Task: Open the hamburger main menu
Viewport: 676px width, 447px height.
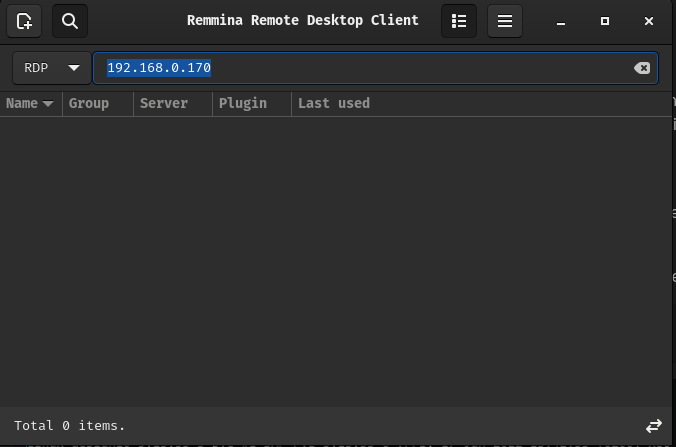Action: [x=505, y=21]
